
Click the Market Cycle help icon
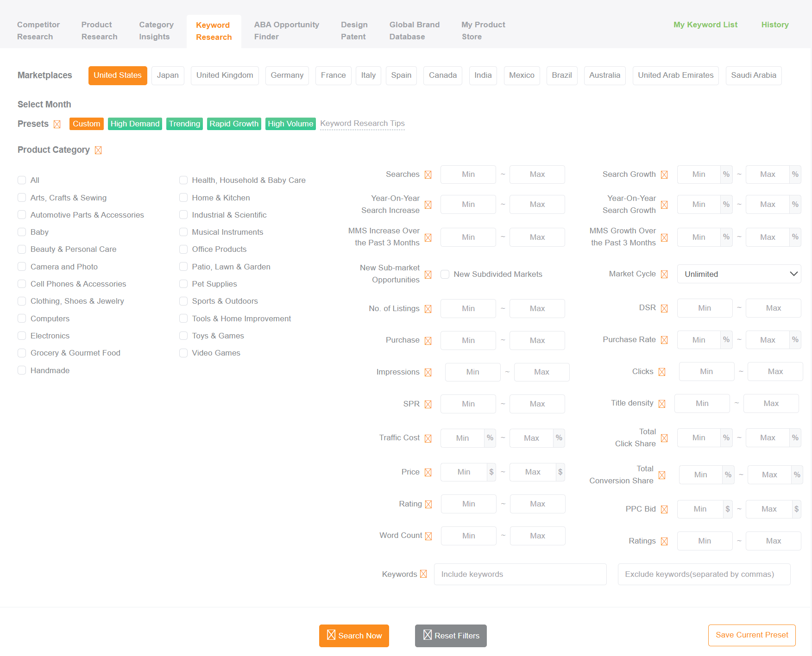665,274
